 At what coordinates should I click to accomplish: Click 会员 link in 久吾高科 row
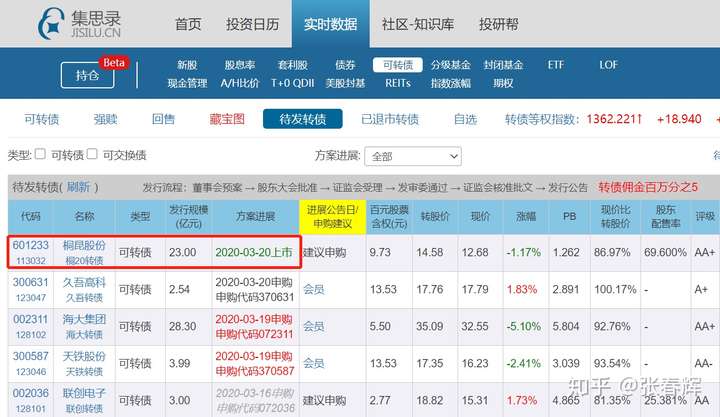(x=314, y=289)
